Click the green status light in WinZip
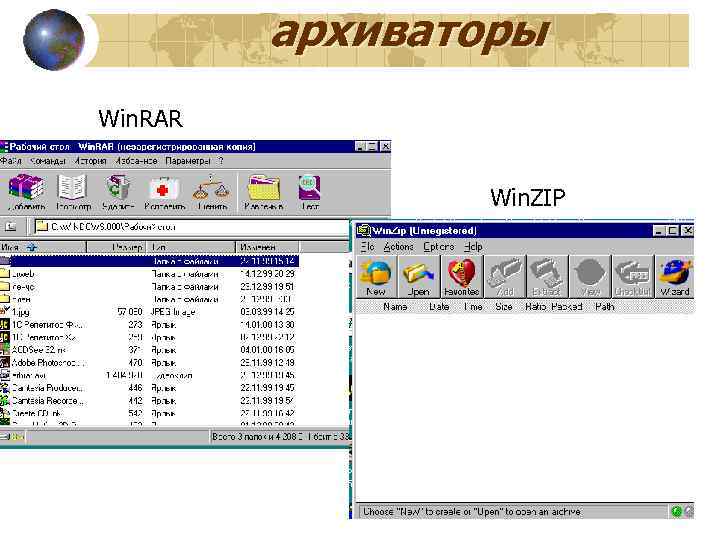 point(676,511)
